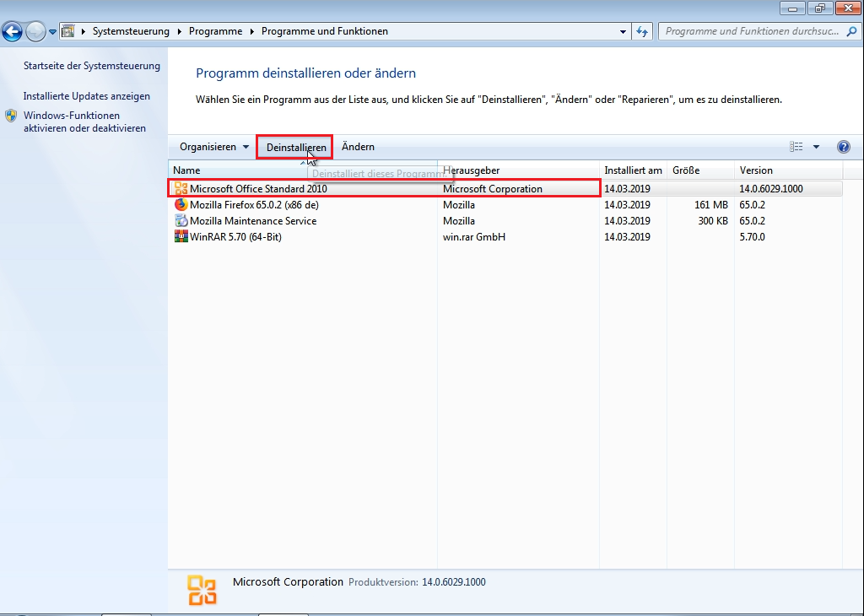
Task: Click Systemsteuerung in the breadcrumb
Action: pos(131,31)
